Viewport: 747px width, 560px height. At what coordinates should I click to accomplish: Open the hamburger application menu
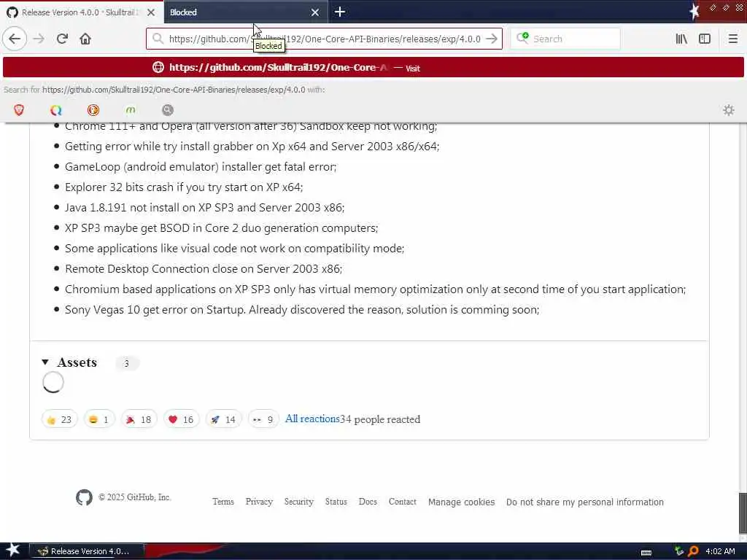732,39
